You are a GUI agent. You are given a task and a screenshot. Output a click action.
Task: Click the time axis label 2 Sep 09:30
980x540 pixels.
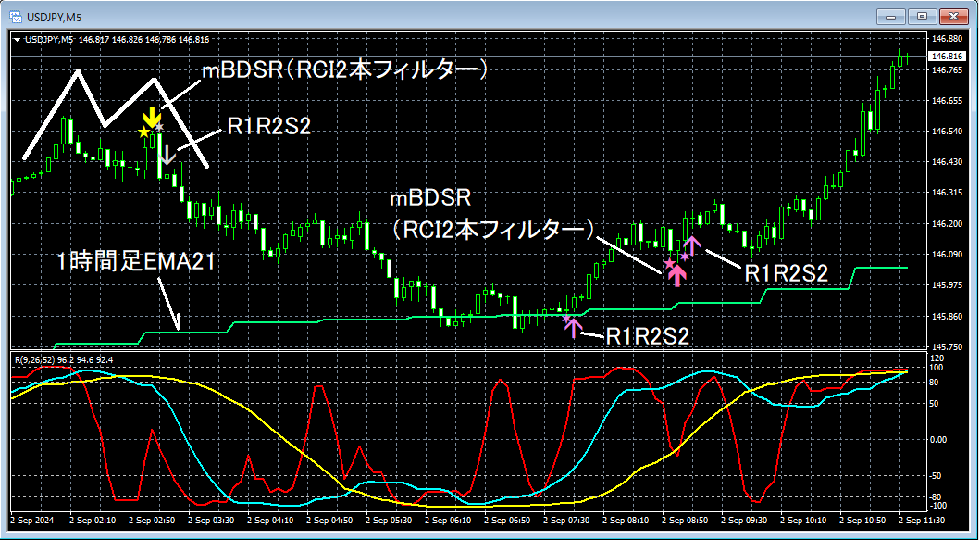click(x=744, y=520)
